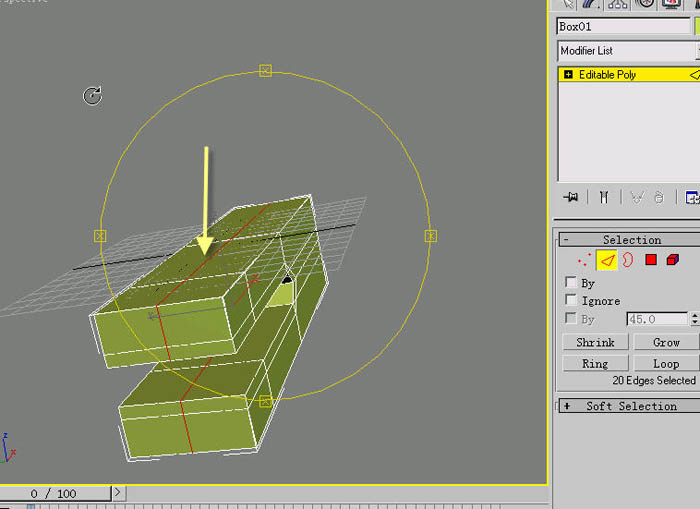This screenshot has height=509, width=700.
Task: Click the left arc rotate handle
Action: [x=100, y=236]
